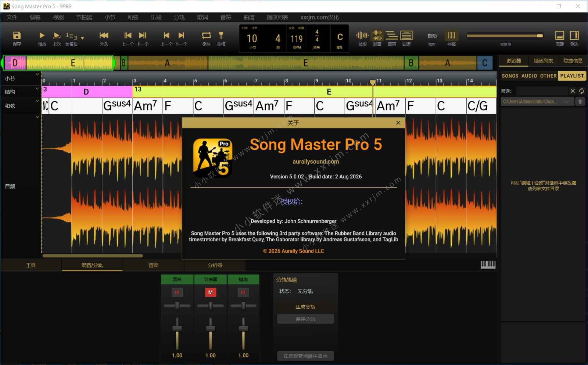
Task: Switch to the 分析器 bottom tab
Action: pyautogui.click(x=215, y=265)
